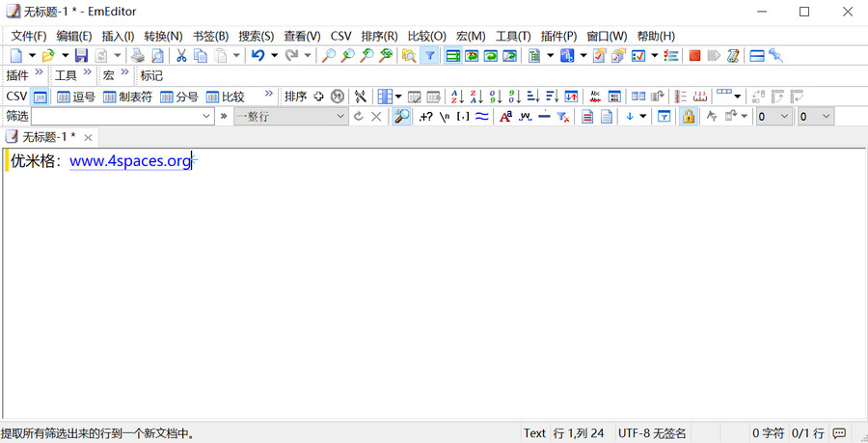Click the Undo arrow icon
Viewport: 868px width, 443px height.
coord(258,56)
